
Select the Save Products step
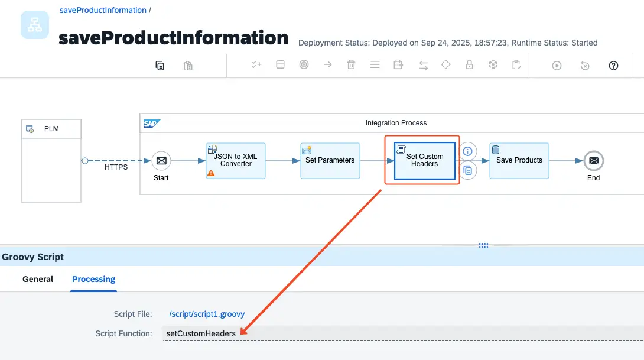pyautogui.click(x=519, y=160)
